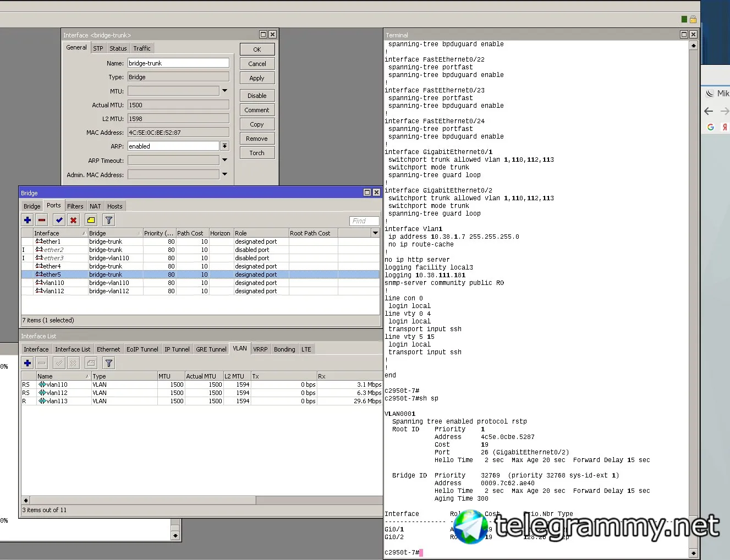The image size is (730, 560).
Task: Focus the Name field containing bridge-trunk
Action: [x=178, y=63]
